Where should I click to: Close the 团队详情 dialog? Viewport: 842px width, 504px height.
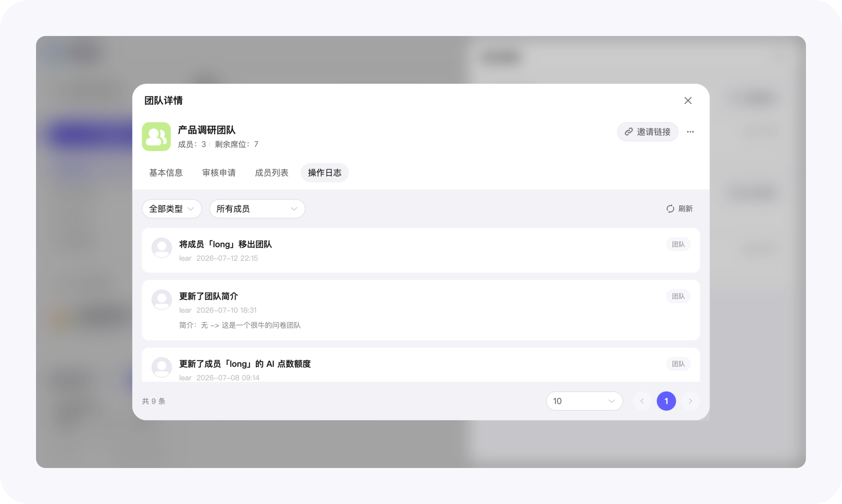click(x=688, y=101)
